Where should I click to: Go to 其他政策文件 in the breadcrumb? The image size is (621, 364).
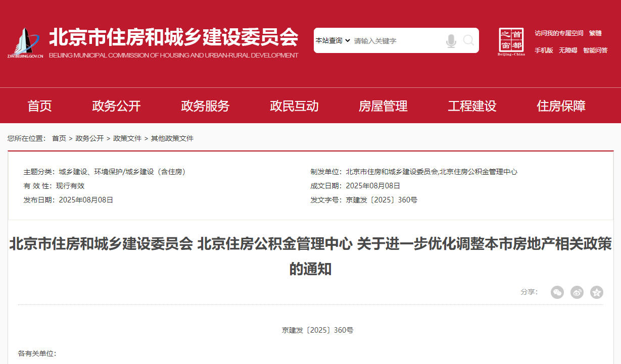(x=172, y=138)
